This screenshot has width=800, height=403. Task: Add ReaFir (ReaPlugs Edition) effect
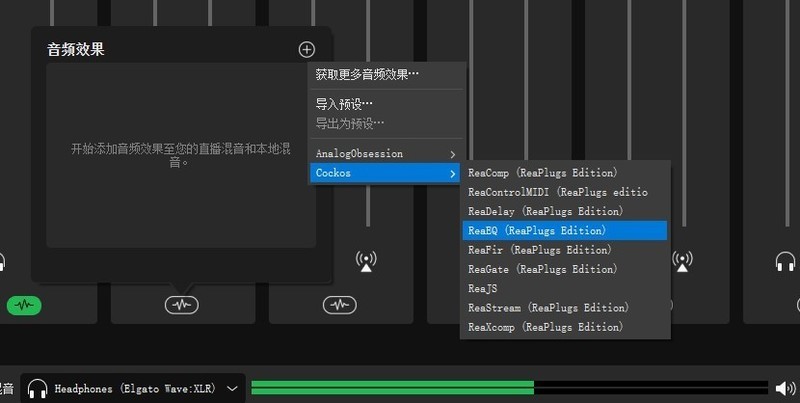pyautogui.click(x=565, y=250)
